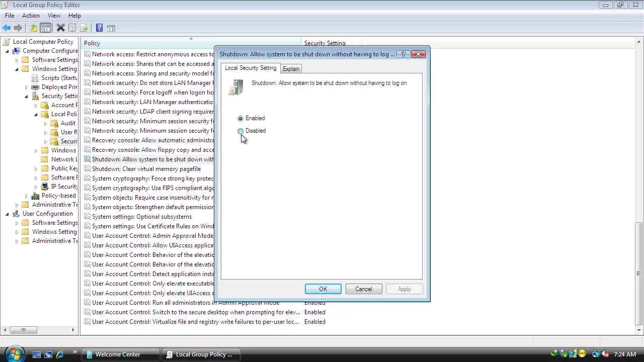Click the Export List toolbar icon
The height and width of the screenshot is (362, 644).
point(84,28)
